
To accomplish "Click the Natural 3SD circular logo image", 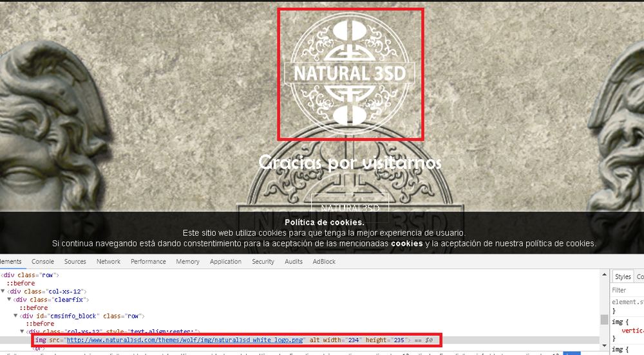I will [x=350, y=74].
